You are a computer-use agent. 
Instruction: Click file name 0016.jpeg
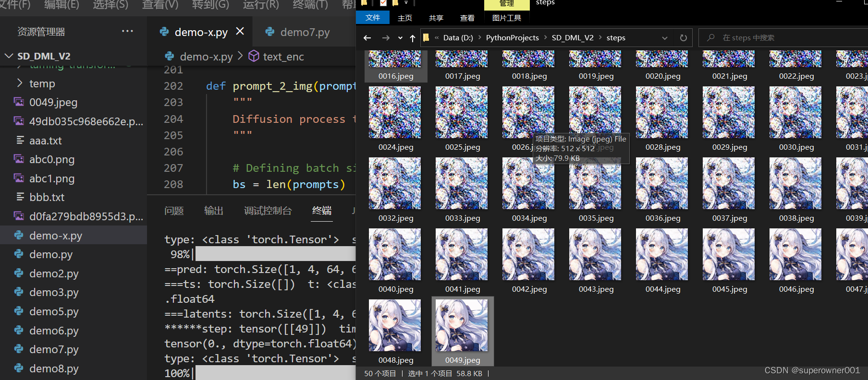(396, 76)
